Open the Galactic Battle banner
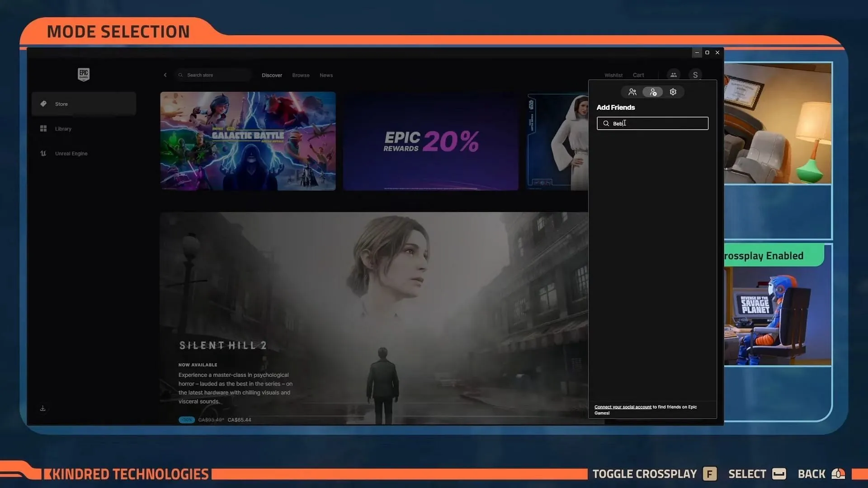This screenshot has width=868, height=488. pos(248,141)
